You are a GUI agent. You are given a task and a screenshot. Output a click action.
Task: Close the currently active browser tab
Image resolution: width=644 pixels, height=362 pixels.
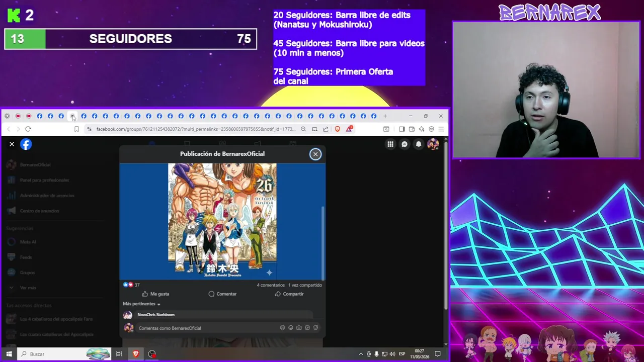pyautogui.click(x=72, y=116)
